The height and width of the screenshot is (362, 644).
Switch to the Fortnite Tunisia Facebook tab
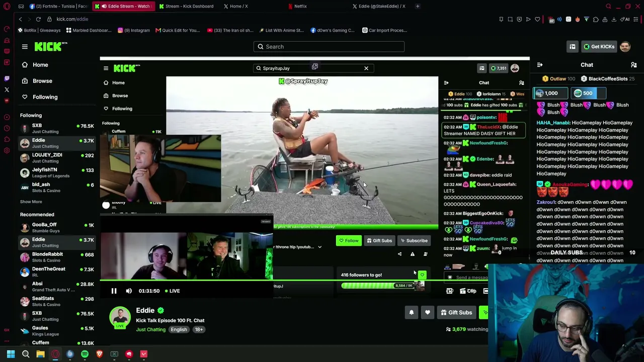click(58, 6)
